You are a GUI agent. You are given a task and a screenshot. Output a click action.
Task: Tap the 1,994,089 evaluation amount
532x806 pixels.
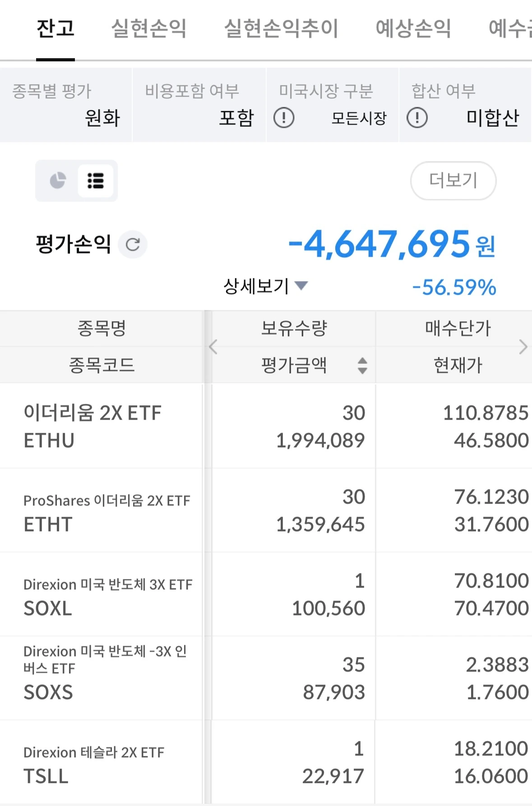(320, 440)
